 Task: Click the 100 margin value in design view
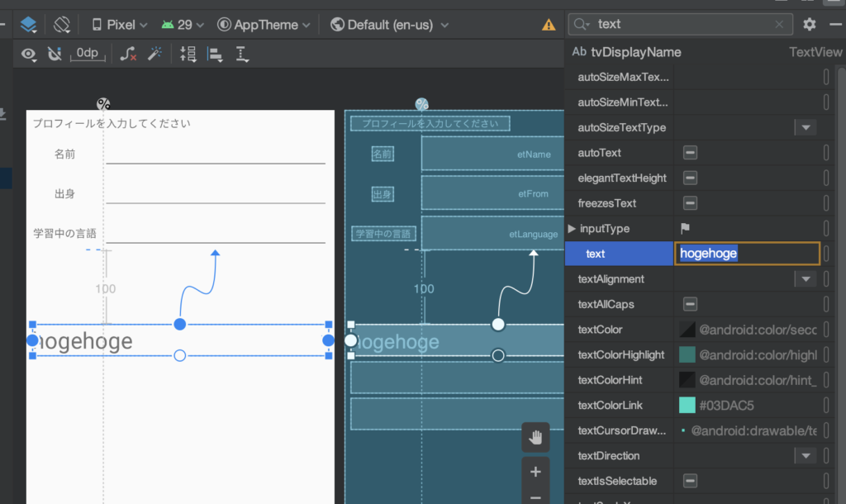pos(106,288)
